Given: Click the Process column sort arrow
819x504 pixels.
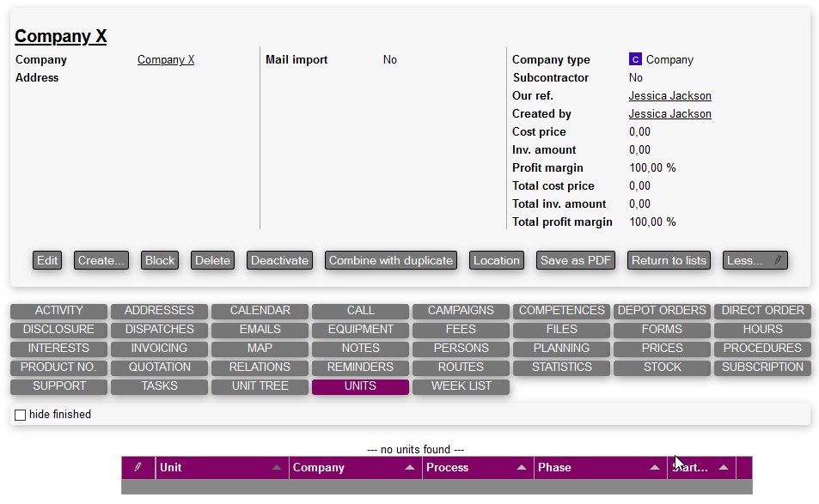Looking at the screenshot, I should tap(522, 468).
